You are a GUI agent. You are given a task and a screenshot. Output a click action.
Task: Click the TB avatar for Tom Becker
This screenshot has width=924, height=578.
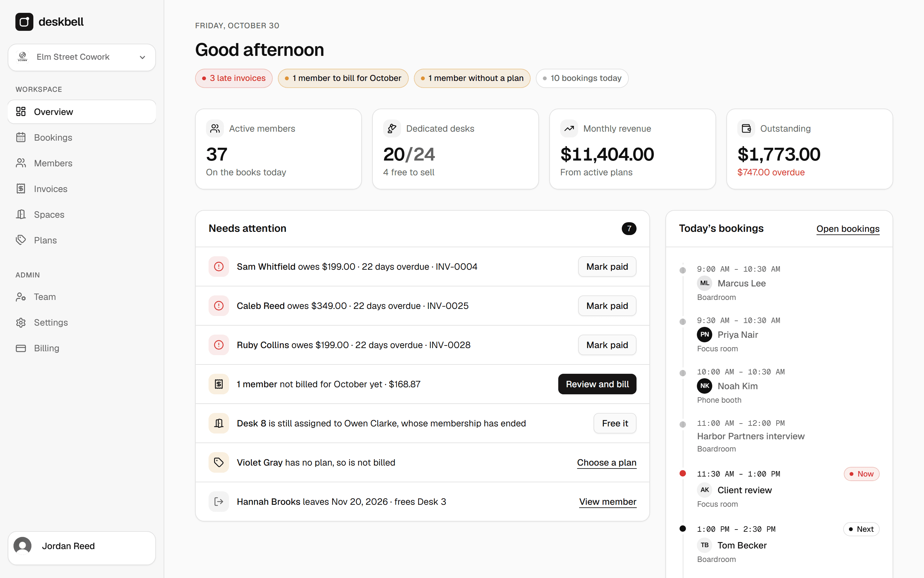point(705,545)
